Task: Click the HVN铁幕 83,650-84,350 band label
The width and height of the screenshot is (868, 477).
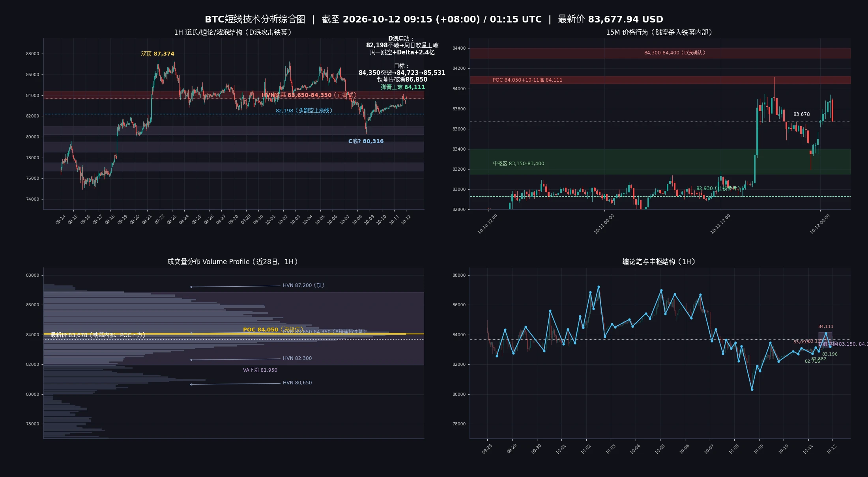Action: click(309, 95)
